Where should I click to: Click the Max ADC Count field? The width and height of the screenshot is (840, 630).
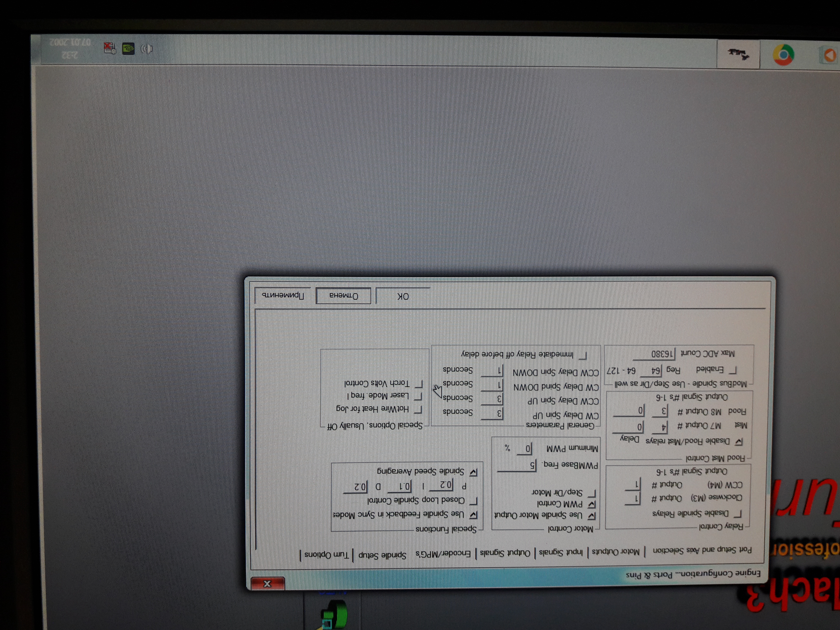[654, 354]
